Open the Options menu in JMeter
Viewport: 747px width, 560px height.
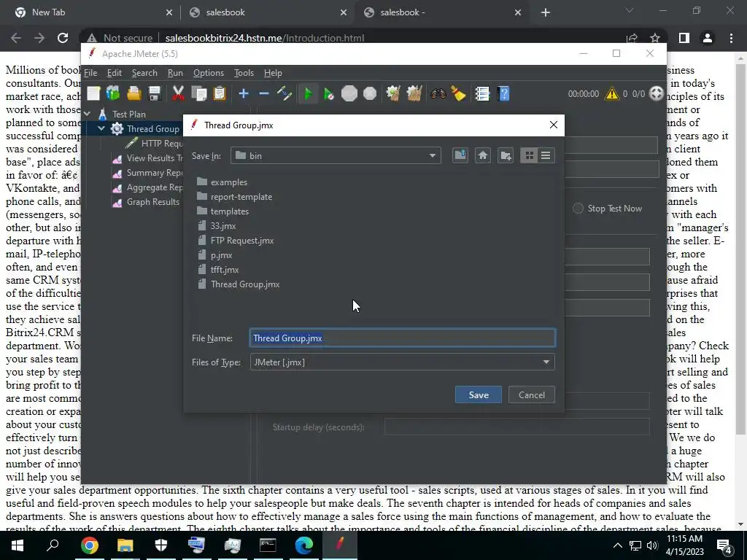coord(208,73)
